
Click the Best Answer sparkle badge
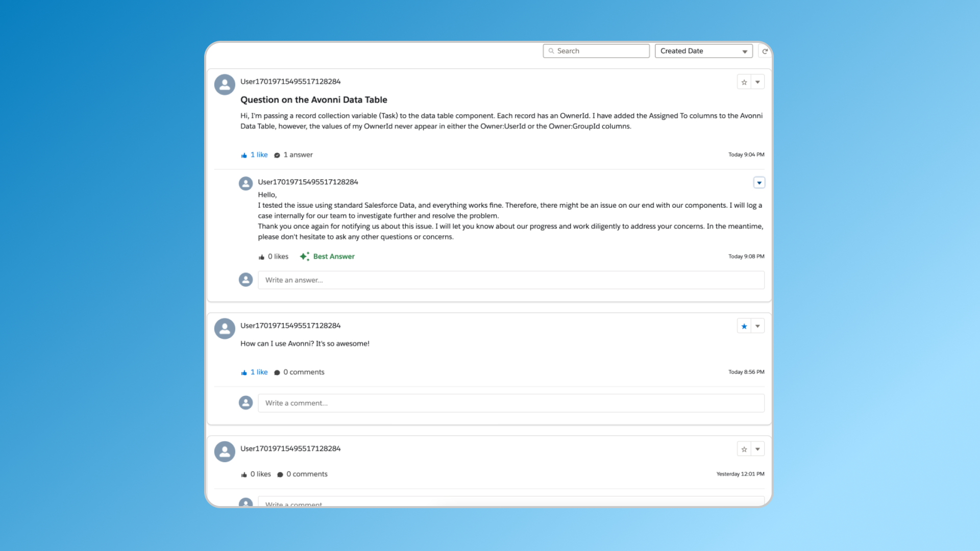tap(305, 257)
